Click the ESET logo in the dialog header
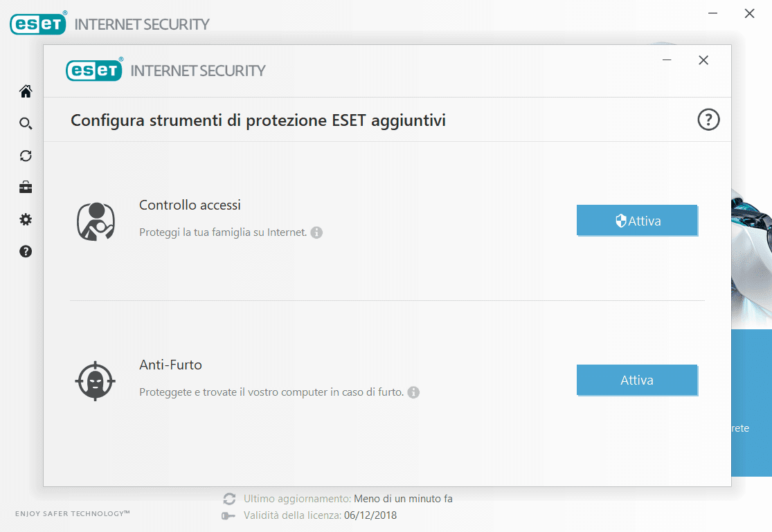 coord(94,70)
